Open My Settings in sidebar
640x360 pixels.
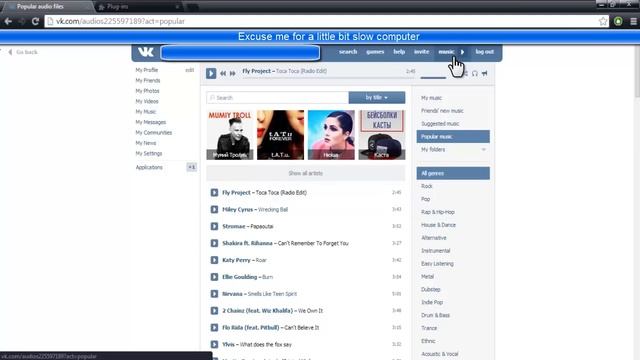pyautogui.click(x=149, y=153)
